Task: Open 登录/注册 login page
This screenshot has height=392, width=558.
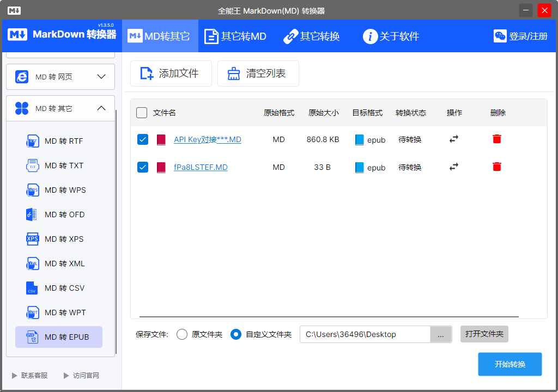Action: point(520,36)
